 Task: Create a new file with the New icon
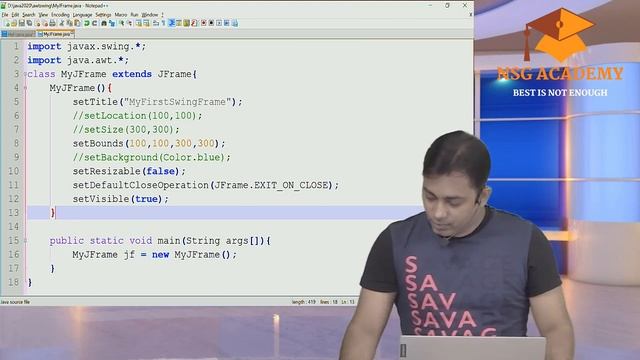coord(7,23)
